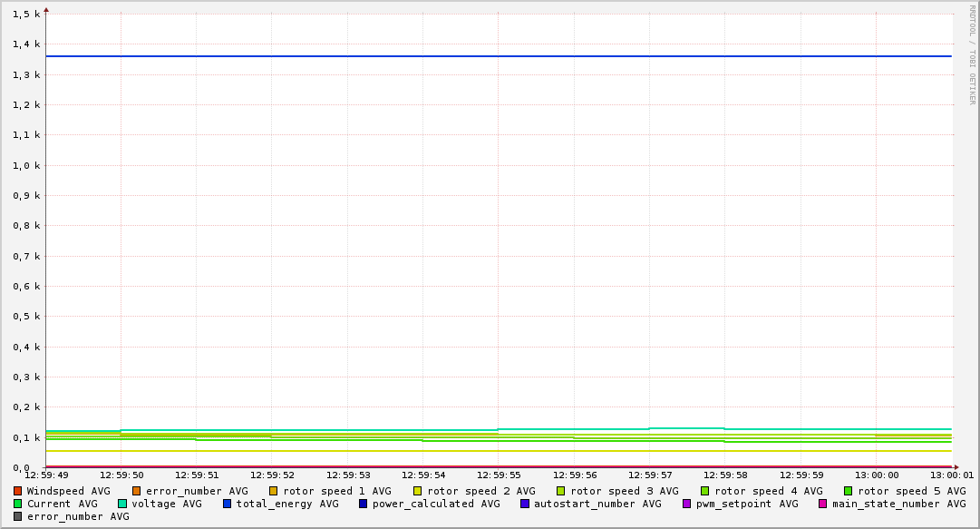This screenshot has height=529, width=980.
Task: Click the orange error_number AVG legend swatch
Action: point(137,491)
